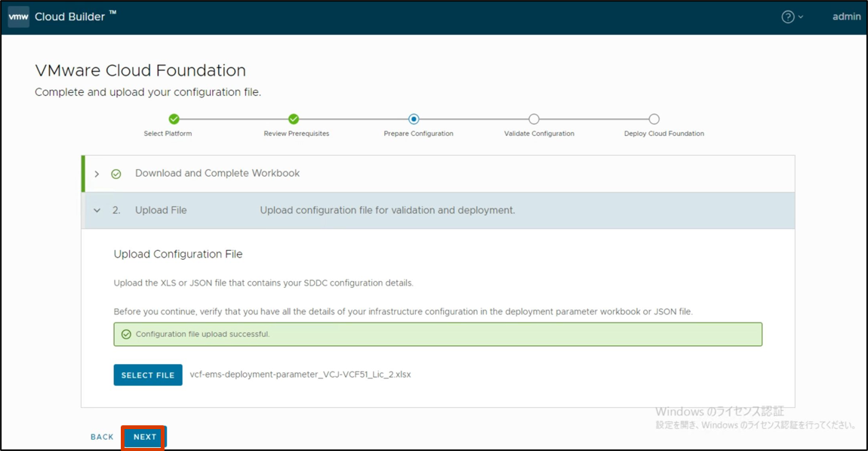Click the success check icon in green banner

coord(126,334)
